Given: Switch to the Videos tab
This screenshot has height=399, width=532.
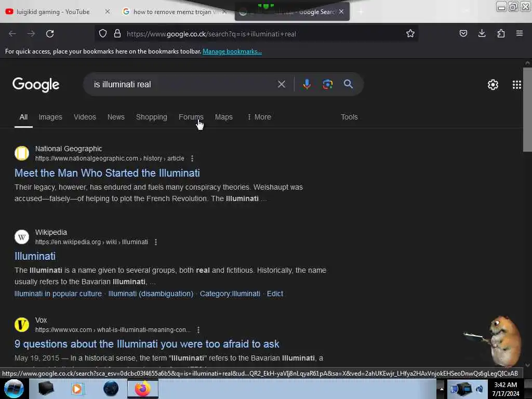Looking at the screenshot, I should tap(85, 117).
